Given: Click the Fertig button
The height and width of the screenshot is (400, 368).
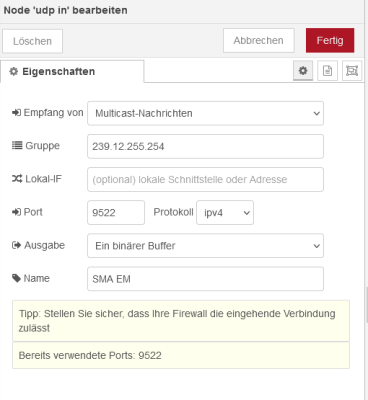Looking at the screenshot, I should [330, 40].
